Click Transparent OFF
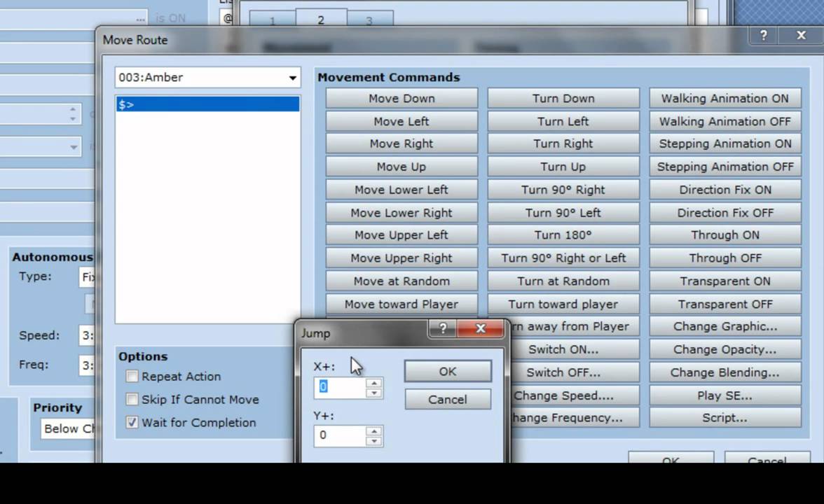Screen dimensions: 824x504 click(x=725, y=304)
